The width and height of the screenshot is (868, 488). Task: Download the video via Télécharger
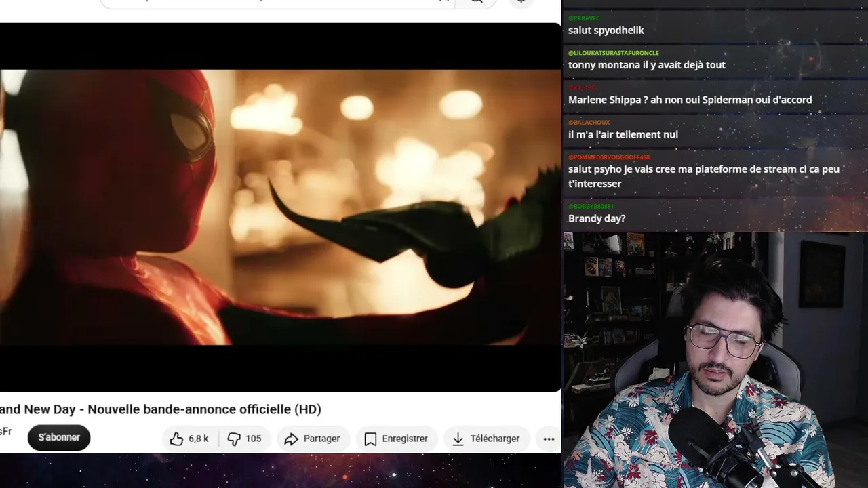pos(486,439)
